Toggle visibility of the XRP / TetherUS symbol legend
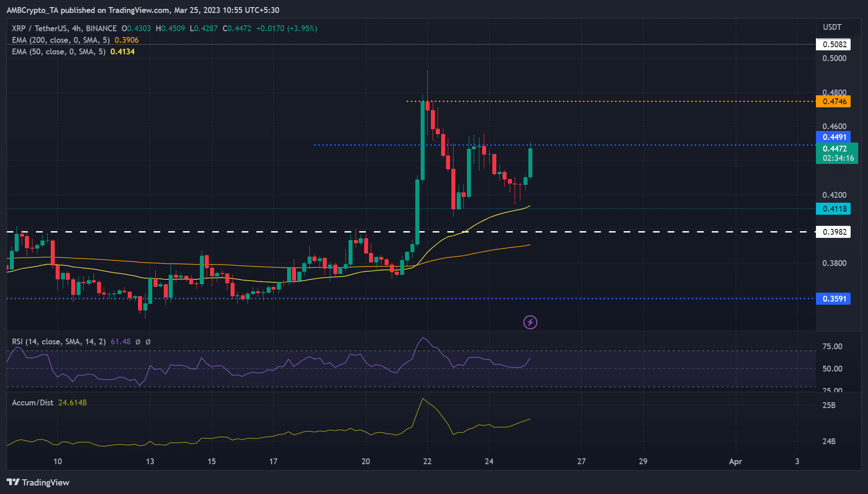868x494 pixels. click(x=36, y=28)
